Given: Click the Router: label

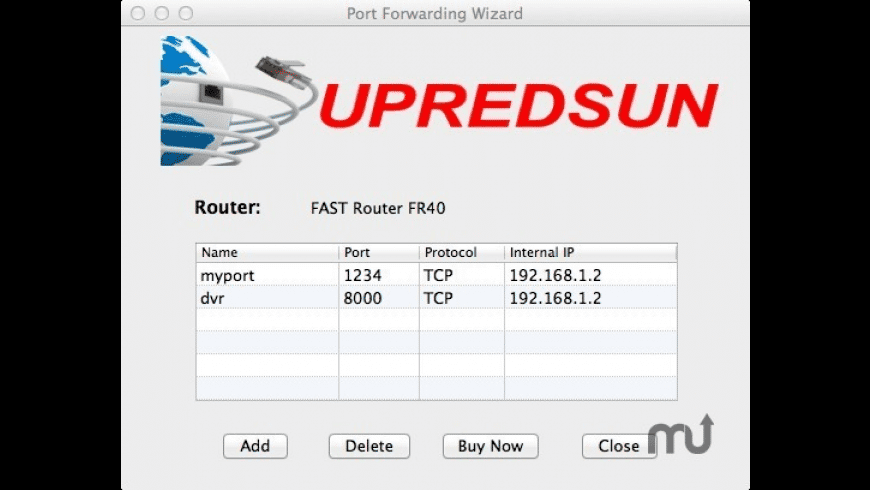Looking at the screenshot, I should (227, 208).
